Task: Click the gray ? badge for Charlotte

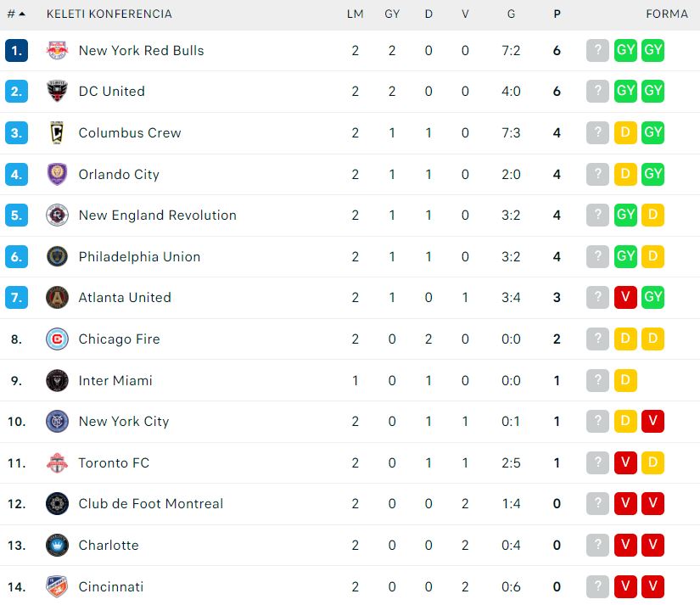Action: pos(597,546)
